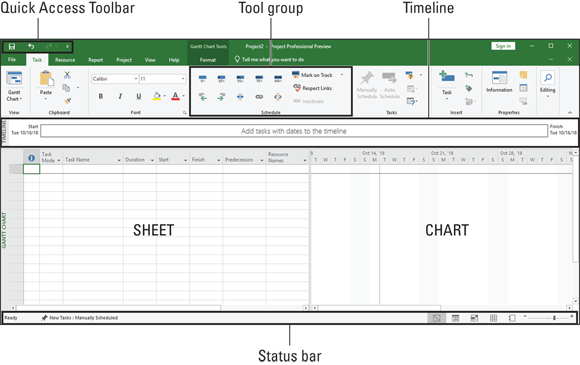Viewport: 580px width, 365px height.
Task: Select Task Usage view in status bar
Action: [455, 318]
